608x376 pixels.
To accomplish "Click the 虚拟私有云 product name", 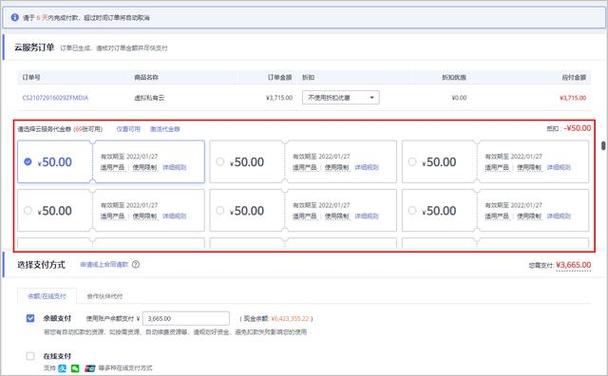I will point(149,98).
